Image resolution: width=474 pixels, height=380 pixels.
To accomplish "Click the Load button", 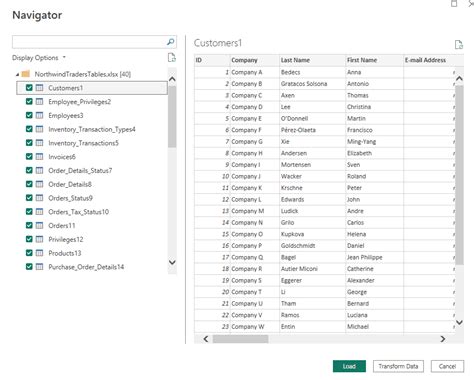I will [349, 366].
